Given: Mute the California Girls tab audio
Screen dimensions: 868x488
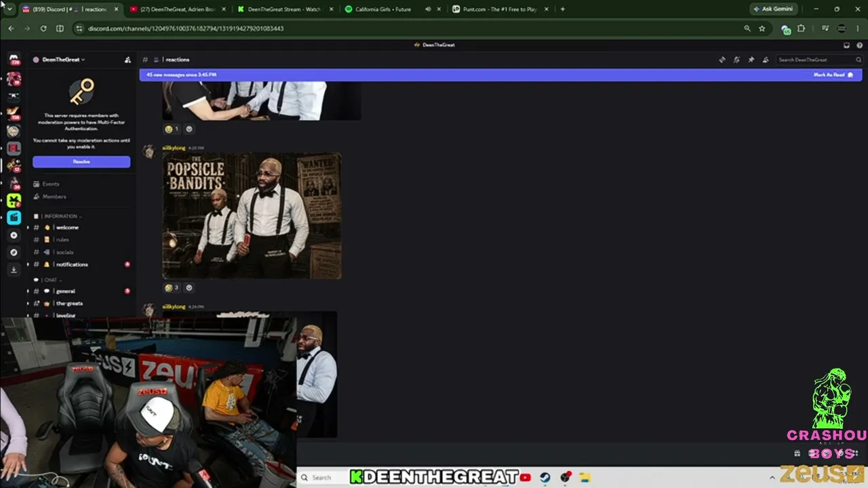Looking at the screenshot, I should 428,9.
